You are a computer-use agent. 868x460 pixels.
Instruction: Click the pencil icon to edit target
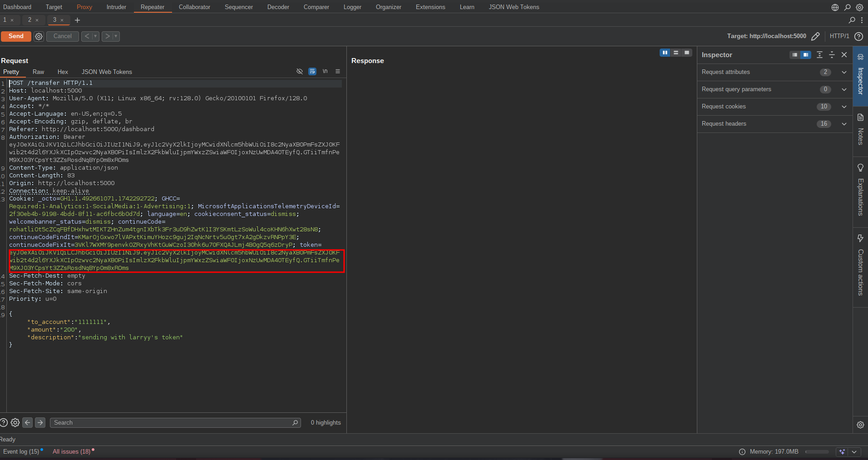click(x=815, y=36)
